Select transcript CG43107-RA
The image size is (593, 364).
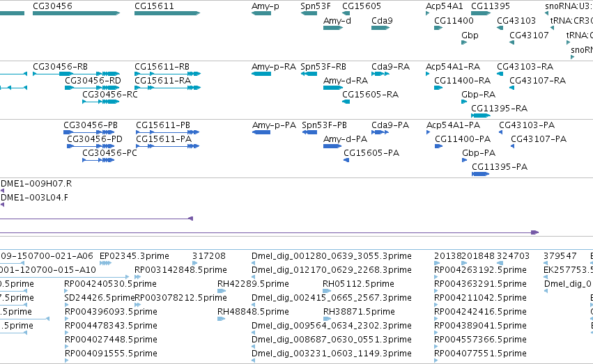tap(538, 81)
